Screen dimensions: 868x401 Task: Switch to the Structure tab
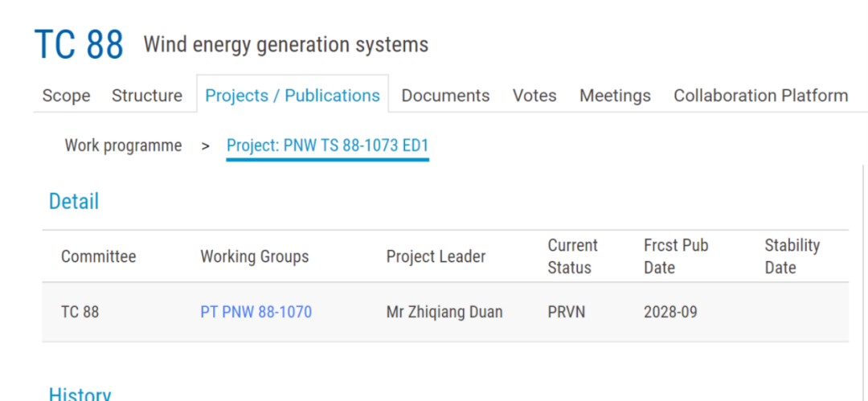146,96
